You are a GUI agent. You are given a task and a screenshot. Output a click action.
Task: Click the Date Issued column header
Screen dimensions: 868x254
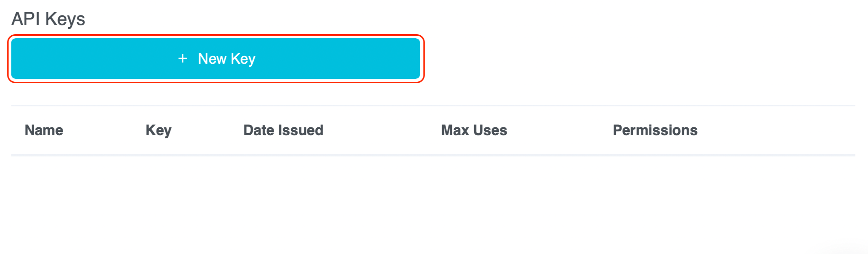point(283,130)
